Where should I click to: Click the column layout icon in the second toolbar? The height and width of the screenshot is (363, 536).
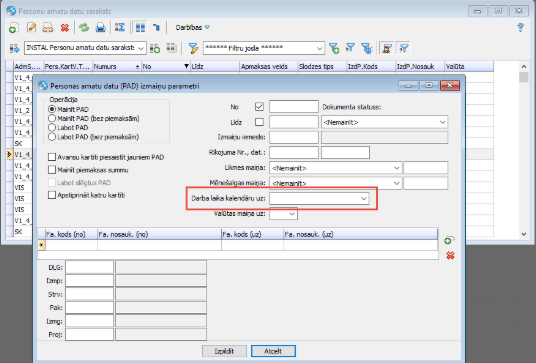coord(171,48)
